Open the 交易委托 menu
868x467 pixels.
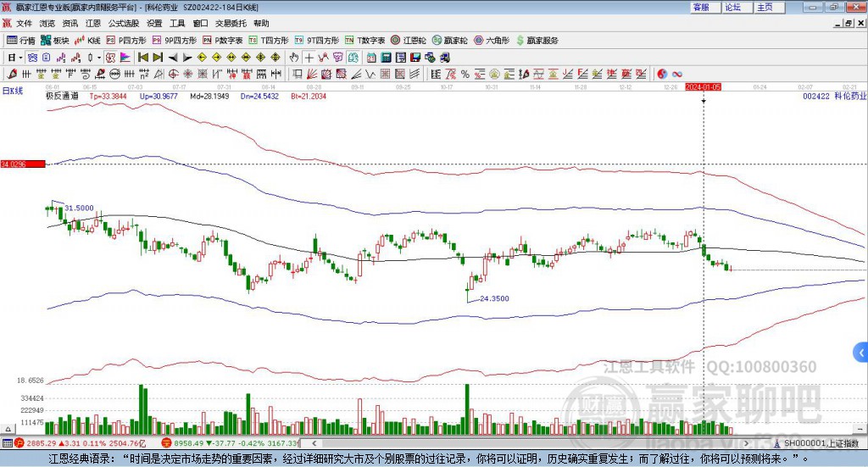point(231,23)
